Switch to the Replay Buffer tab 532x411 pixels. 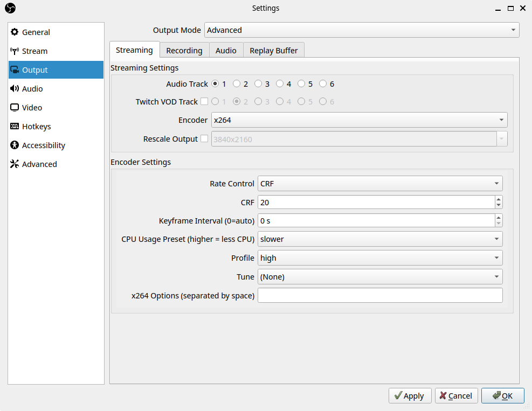click(273, 50)
